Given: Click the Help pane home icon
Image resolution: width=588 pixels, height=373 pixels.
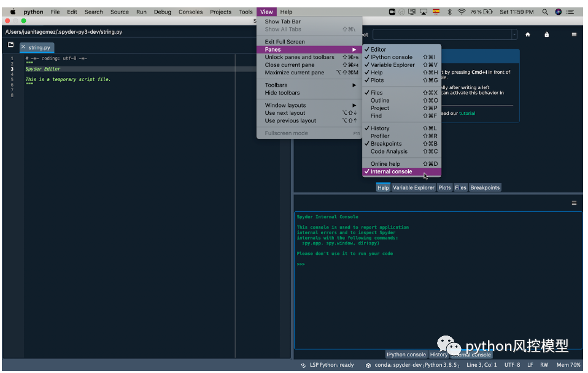Looking at the screenshot, I should (527, 34).
